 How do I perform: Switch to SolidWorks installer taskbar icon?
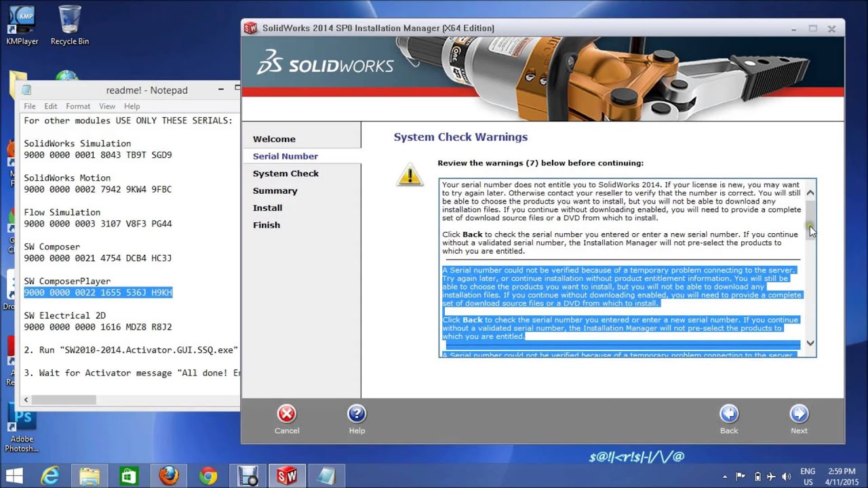(x=288, y=476)
